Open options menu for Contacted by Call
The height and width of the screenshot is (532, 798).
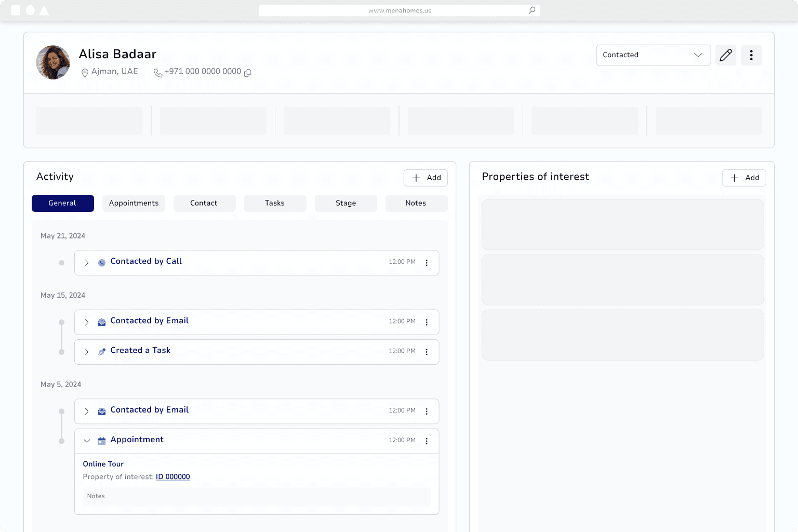point(427,263)
